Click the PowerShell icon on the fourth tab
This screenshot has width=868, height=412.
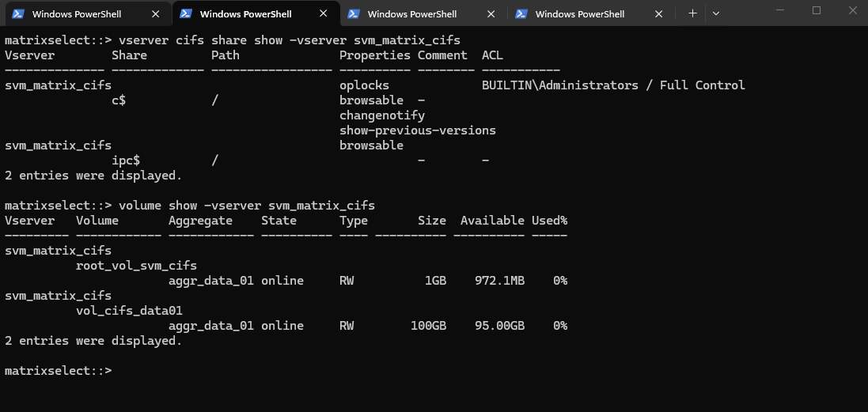click(x=521, y=13)
